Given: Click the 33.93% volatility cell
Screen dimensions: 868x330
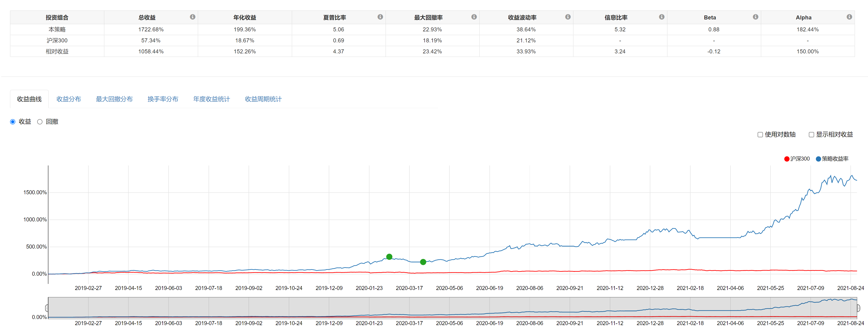Looking at the screenshot, I should click(526, 51).
